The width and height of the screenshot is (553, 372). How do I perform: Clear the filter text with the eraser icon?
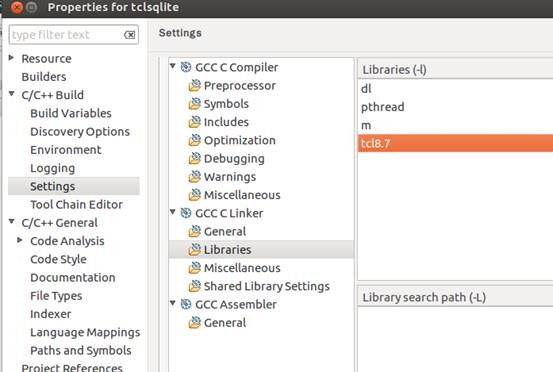pyautogui.click(x=129, y=35)
